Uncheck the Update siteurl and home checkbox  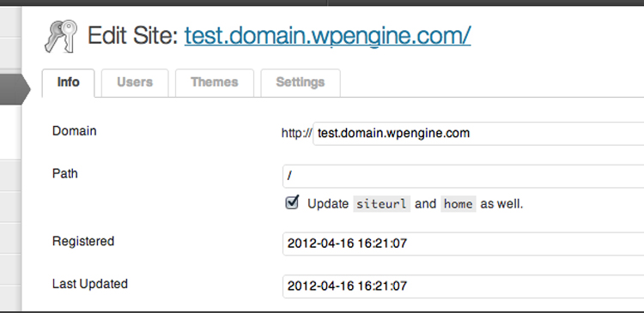[x=292, y=202]
